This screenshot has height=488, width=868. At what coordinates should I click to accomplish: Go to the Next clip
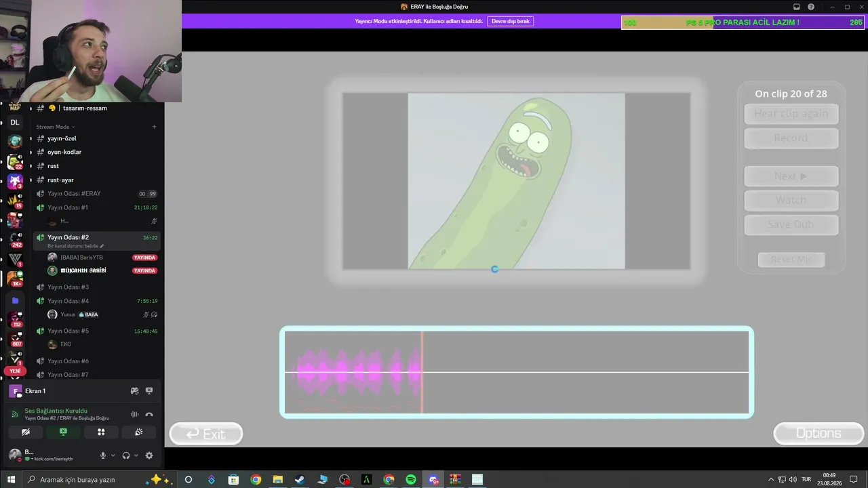click(x=791, y=176)
